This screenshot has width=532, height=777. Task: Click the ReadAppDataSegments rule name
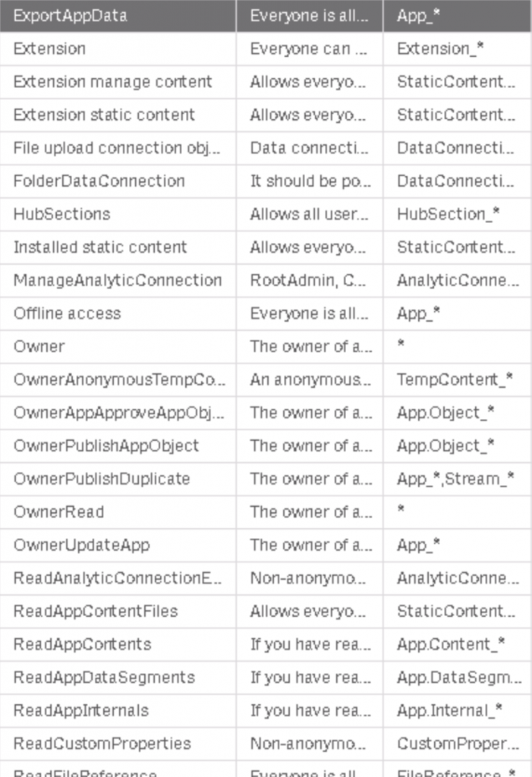point(104,677)
